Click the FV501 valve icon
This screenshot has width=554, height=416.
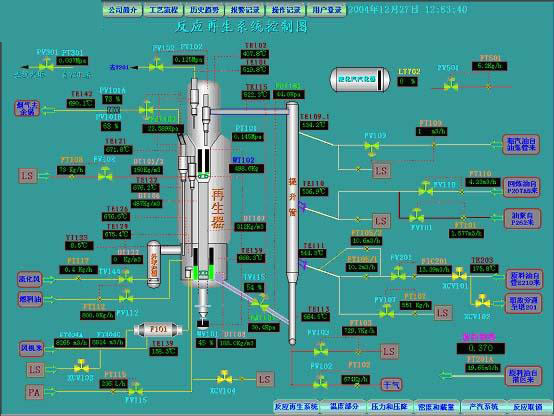pos(451,85)
